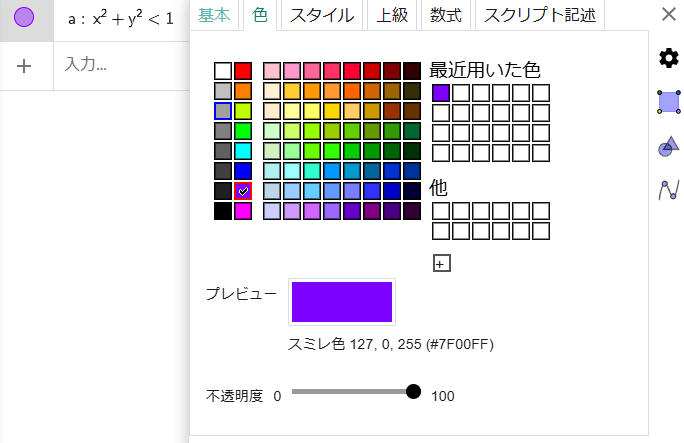Viewport: 684px width, 443px height.
Task: Click the color name text スミレ色 127, 0, 255
Action: (390, 344)
